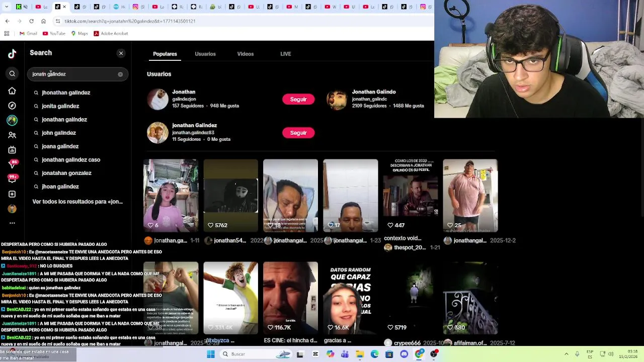This screenshot has height=362, width=644.
Task: Select the Upload plus icon in sidebar
Action: click(x=12, y=194)
